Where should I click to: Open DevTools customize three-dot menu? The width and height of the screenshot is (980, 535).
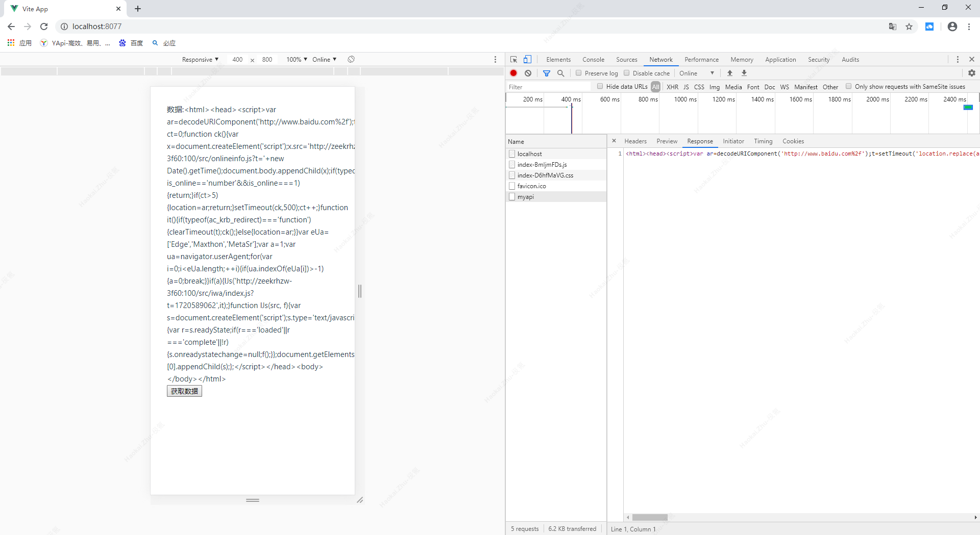pyautogui.click(x=958, y=60)
